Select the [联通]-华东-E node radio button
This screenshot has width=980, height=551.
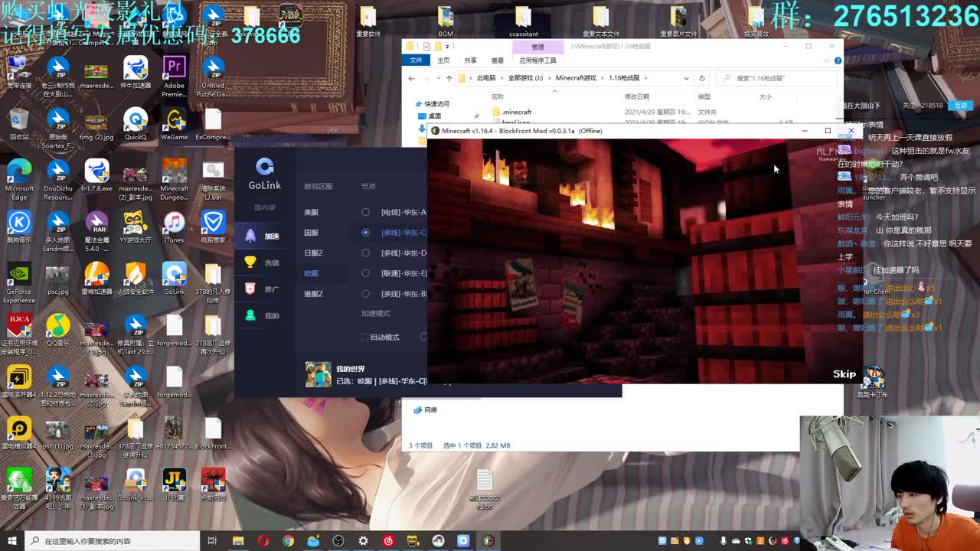pyautogui.click(x=365, y=272)
